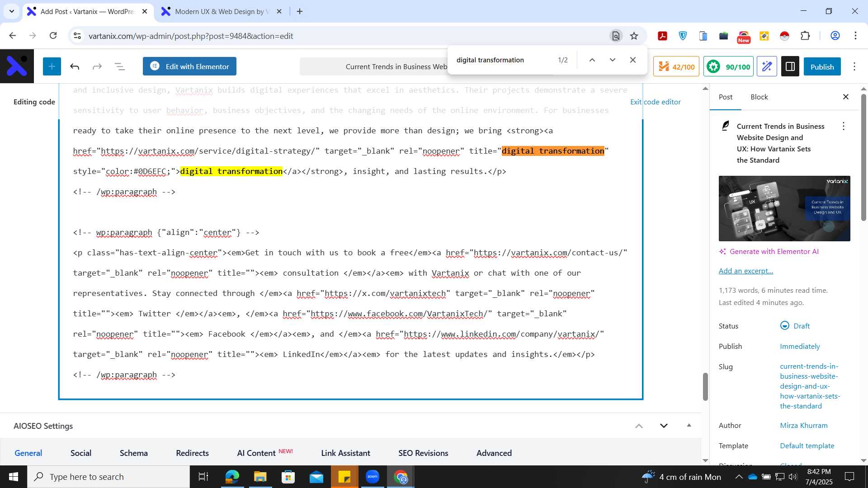Image resolution: width=868 pixels, height=488 pixels.
Task: Show hidden system tray icons
Action: click(739, 477)
